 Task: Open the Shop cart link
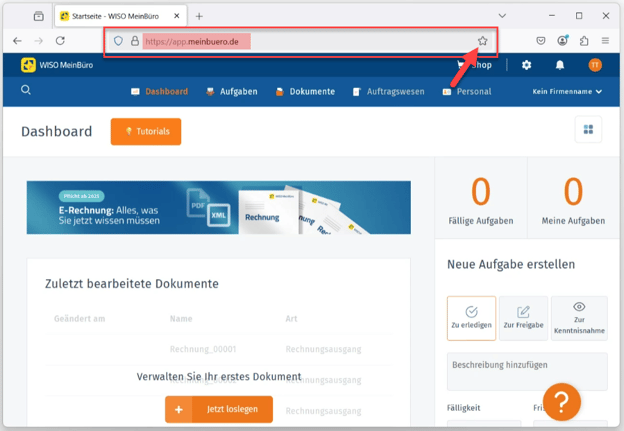tap(475, 65)
